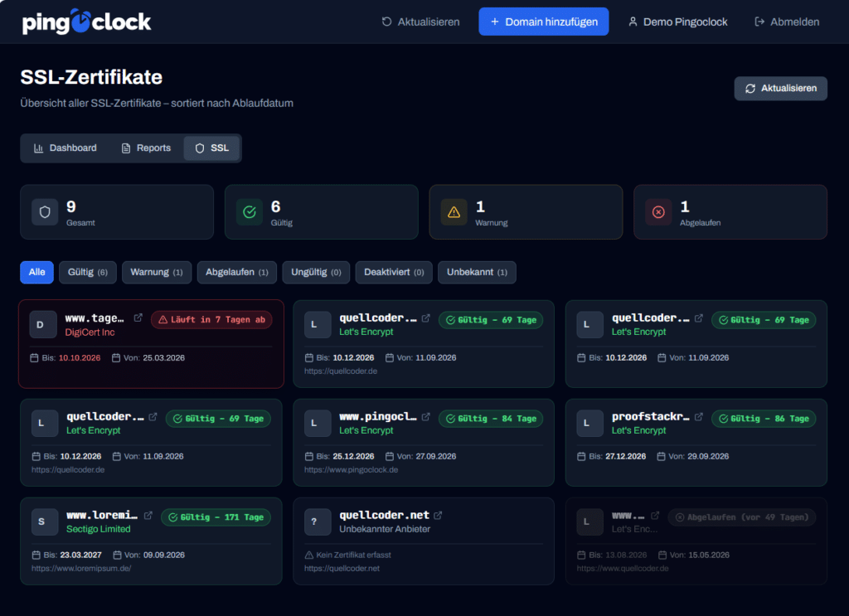This screenshot has height=616, width=849.
Task: Filter certificates by Gültig (6)
Action: 88,272
